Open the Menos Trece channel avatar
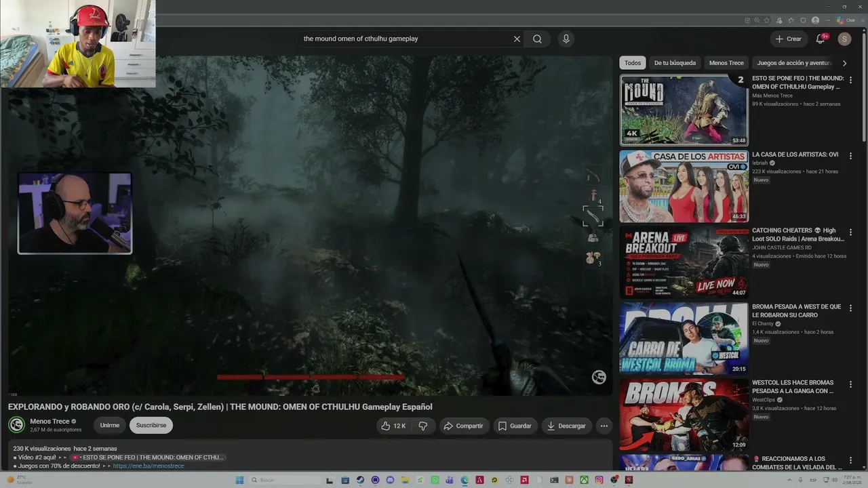Viewport: 868px width, 488px height. (16, 425)
